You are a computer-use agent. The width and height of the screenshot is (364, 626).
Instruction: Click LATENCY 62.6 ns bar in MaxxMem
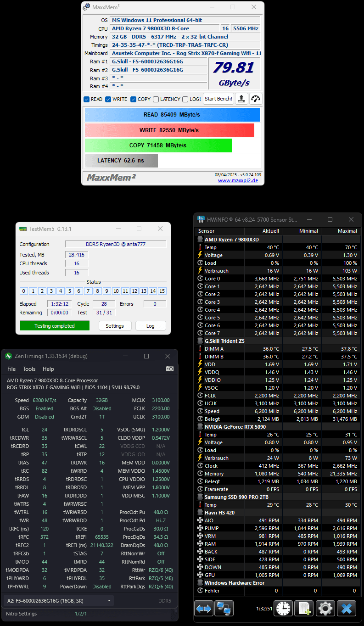121,161
